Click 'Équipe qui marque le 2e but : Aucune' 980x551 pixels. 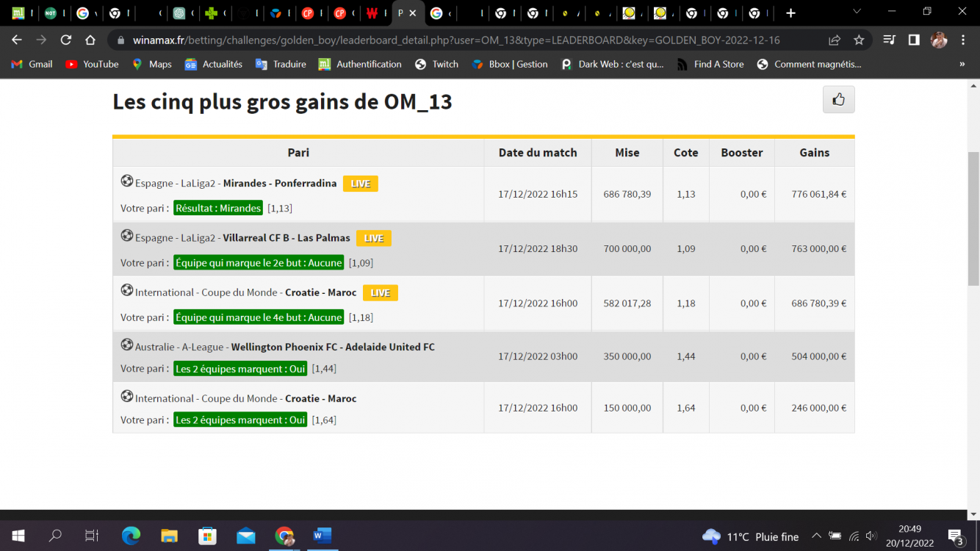[x=259, y=262]
